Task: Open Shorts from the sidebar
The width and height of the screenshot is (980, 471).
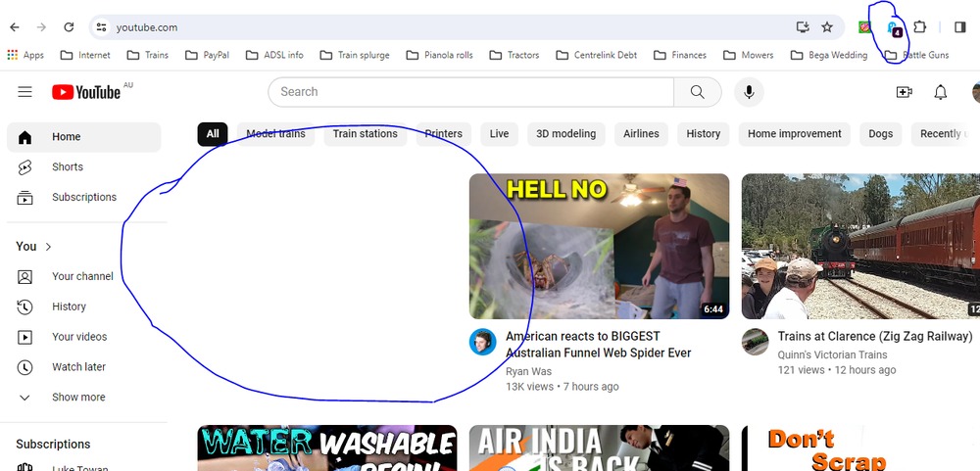Action: 83,166
